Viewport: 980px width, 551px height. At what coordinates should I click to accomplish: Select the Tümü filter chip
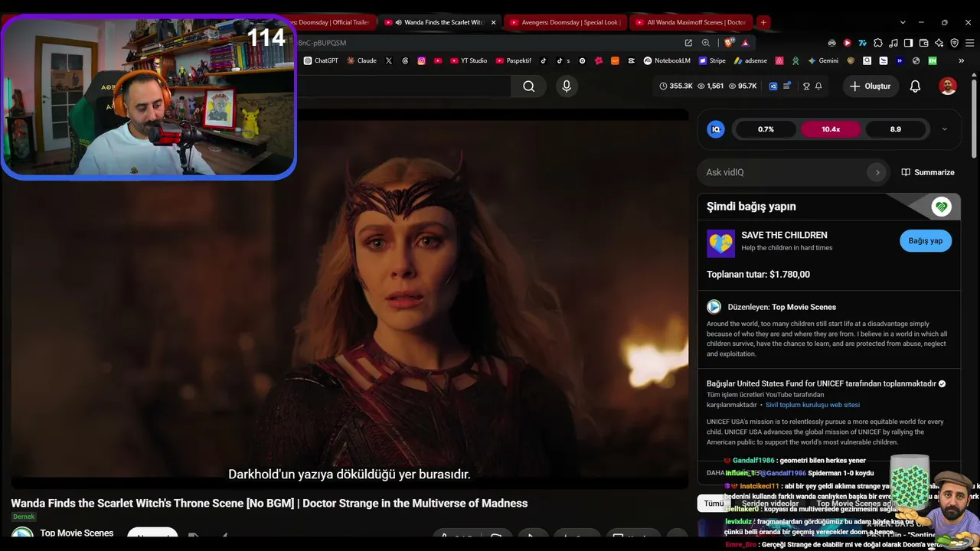[x=714, y=504]
